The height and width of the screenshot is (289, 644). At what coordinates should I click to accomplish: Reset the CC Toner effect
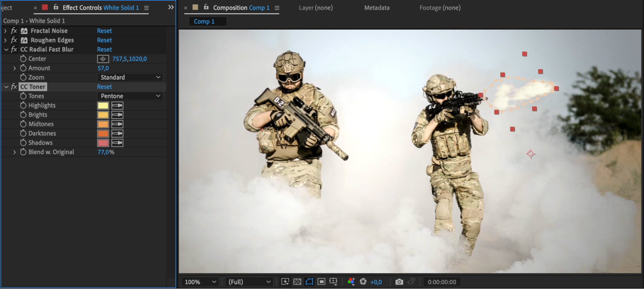click(x=104, y=87)
